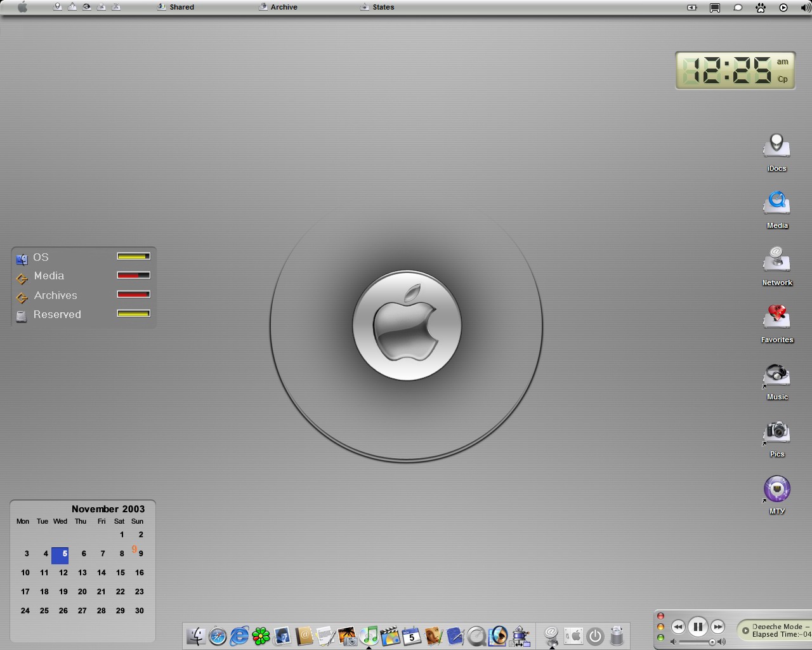Click the eye drive icon in menu bar

click(x=87, y=7)
